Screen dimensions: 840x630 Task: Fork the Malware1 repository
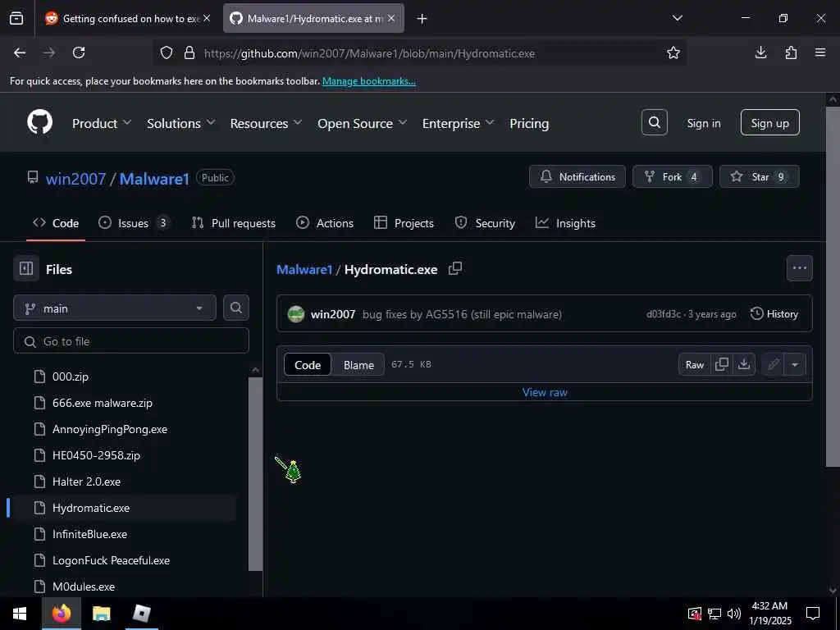pos(673,176)
